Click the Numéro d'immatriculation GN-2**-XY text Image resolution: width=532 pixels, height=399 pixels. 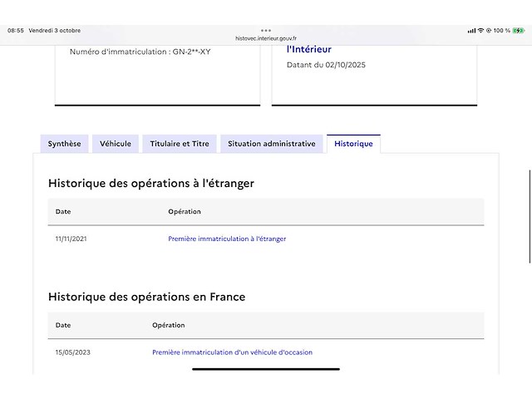[x=140, y=52]
